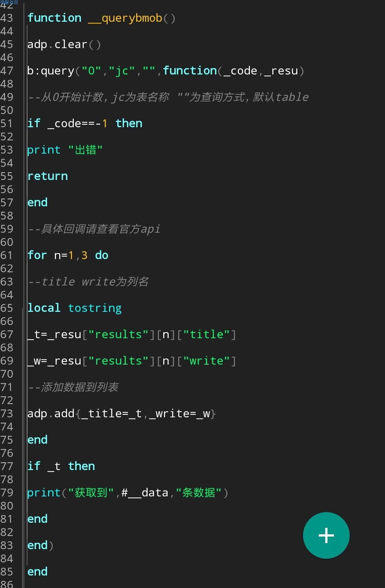The height and width of the screenshot is (588, 385).
Task: Click line number 43 in the gutter
Action: point(7,18)
